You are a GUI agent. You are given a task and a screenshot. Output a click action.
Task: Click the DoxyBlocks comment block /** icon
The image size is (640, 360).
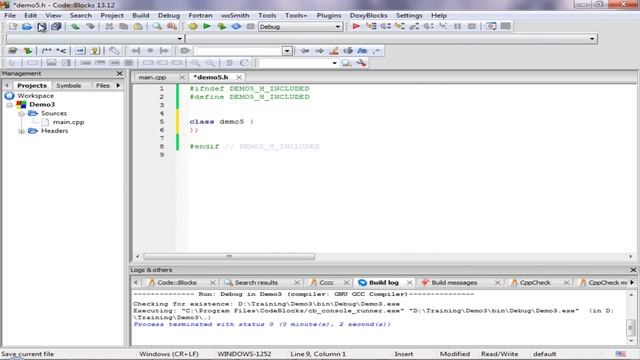point(47,51)
